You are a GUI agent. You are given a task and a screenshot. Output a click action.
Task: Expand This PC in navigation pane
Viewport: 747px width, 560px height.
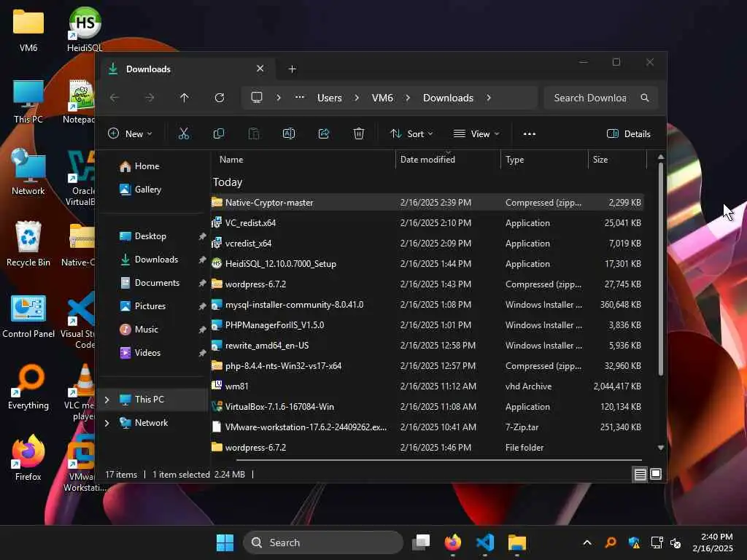point(107,400)
